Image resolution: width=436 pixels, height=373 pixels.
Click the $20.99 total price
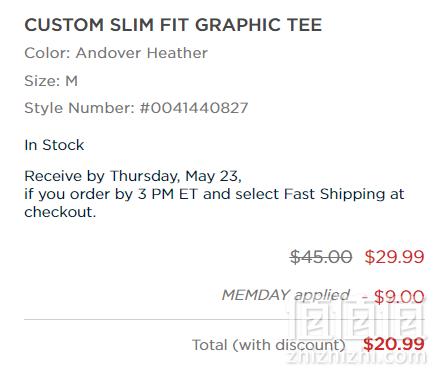click(394, 344)
